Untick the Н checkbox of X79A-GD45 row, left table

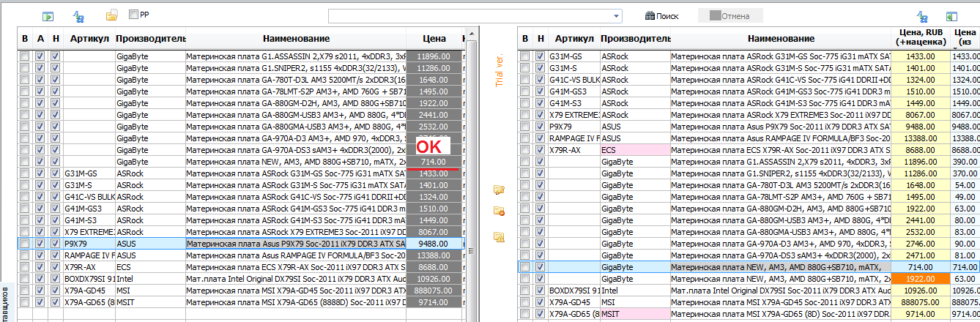55,290
